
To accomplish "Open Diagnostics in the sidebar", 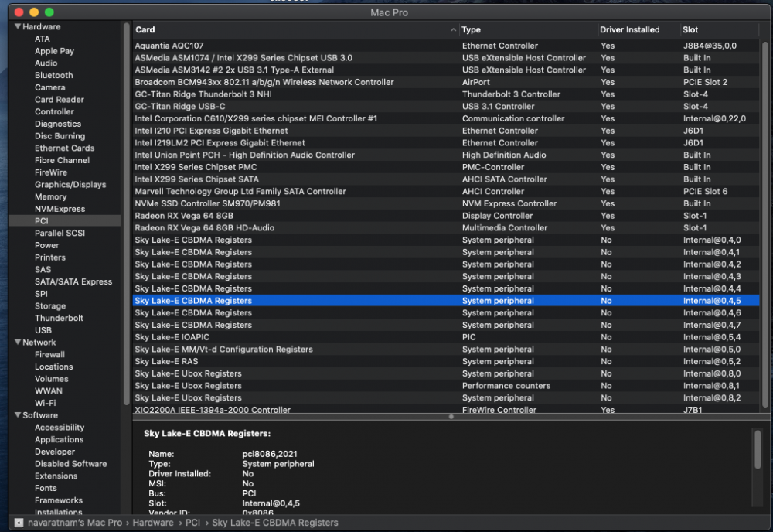I will 58,124.
